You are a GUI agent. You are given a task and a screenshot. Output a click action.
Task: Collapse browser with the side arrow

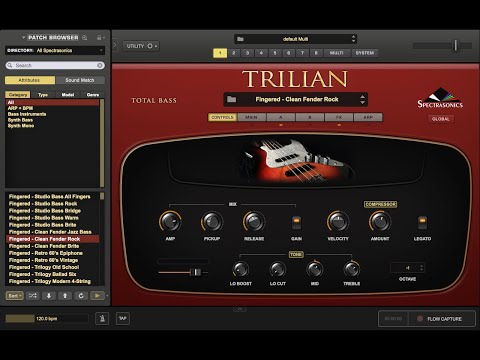point(115,45)
